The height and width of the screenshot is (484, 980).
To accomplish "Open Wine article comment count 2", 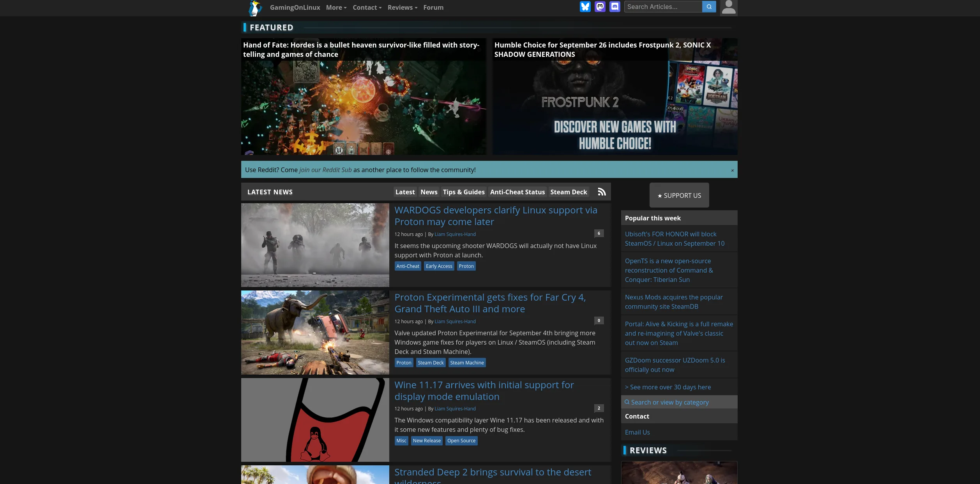I will tap(599, 408).
